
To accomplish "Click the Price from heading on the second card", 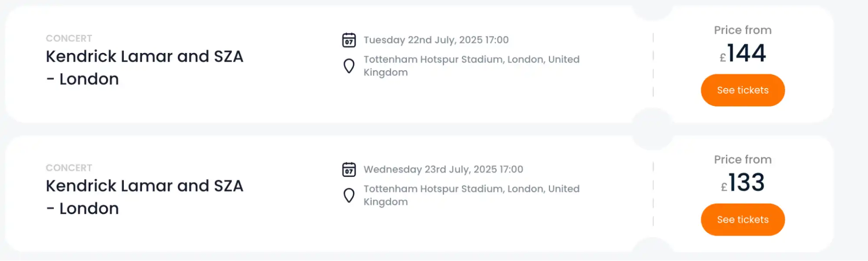I will [743, 159].
